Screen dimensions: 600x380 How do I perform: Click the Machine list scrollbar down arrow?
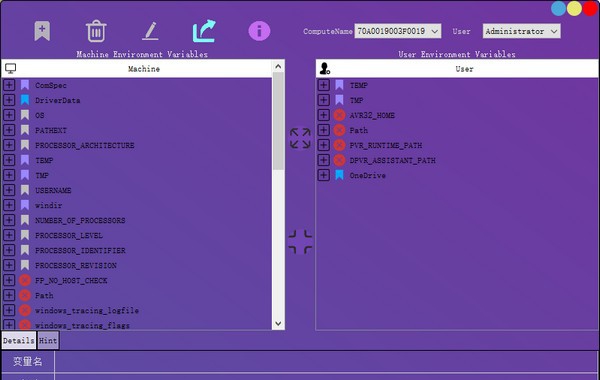pyautogui.click(x=278, y=323)
